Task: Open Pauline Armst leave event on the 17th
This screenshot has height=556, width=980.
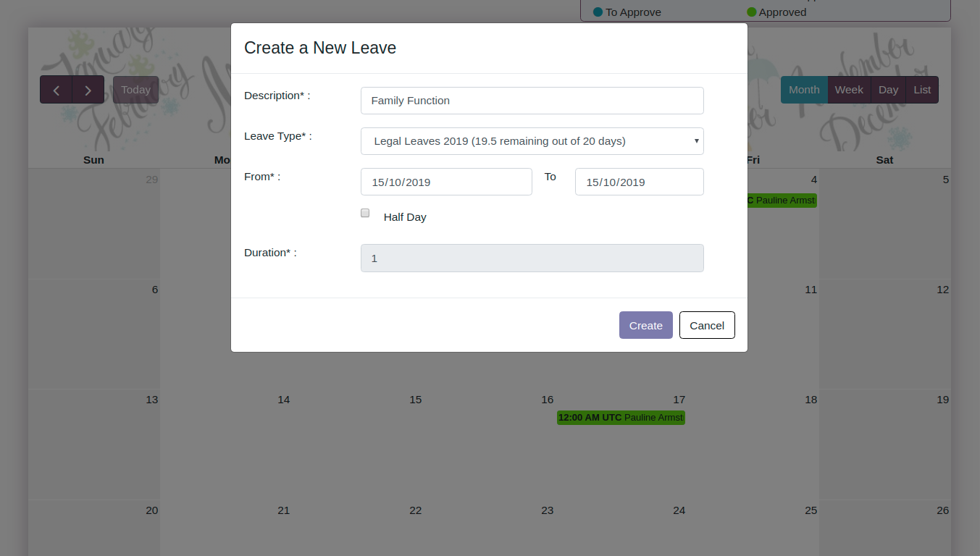Action: pyautogui.click(x=621, y=418)
